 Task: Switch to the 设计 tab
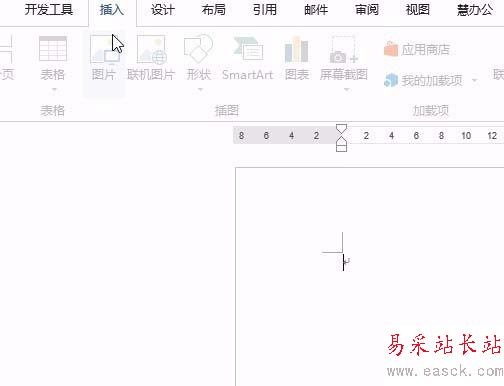[x=163, y=10]
